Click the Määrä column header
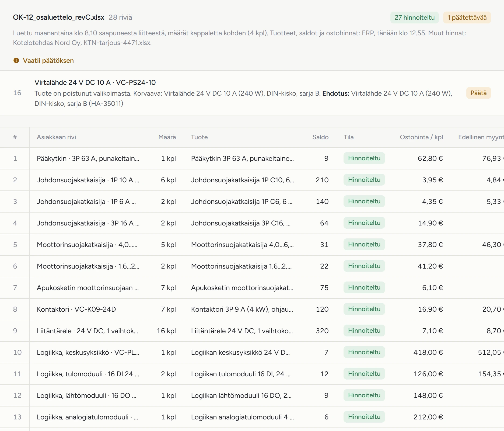This screenshot has height=431, width=504. [x=167, y=137]
